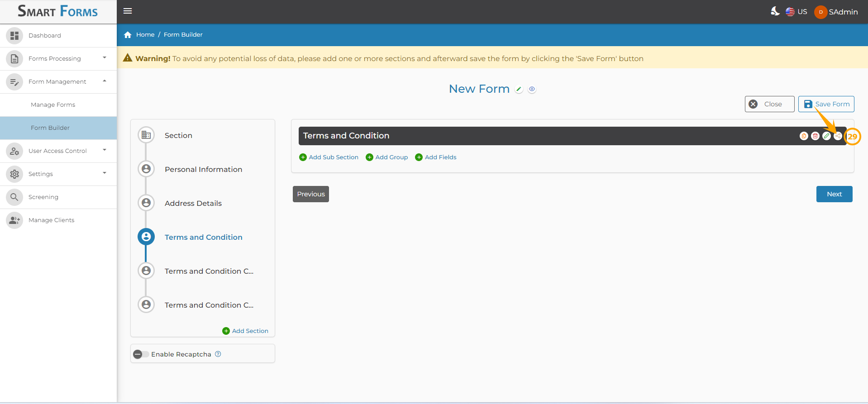This screenshot has width=868, height=404.
Task: Click the Enable Recaptcha label
Action: (181, 354)
